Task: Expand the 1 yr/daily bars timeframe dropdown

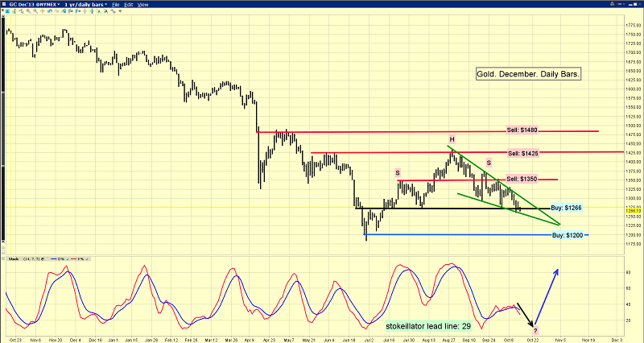Action: coord(86,5)
